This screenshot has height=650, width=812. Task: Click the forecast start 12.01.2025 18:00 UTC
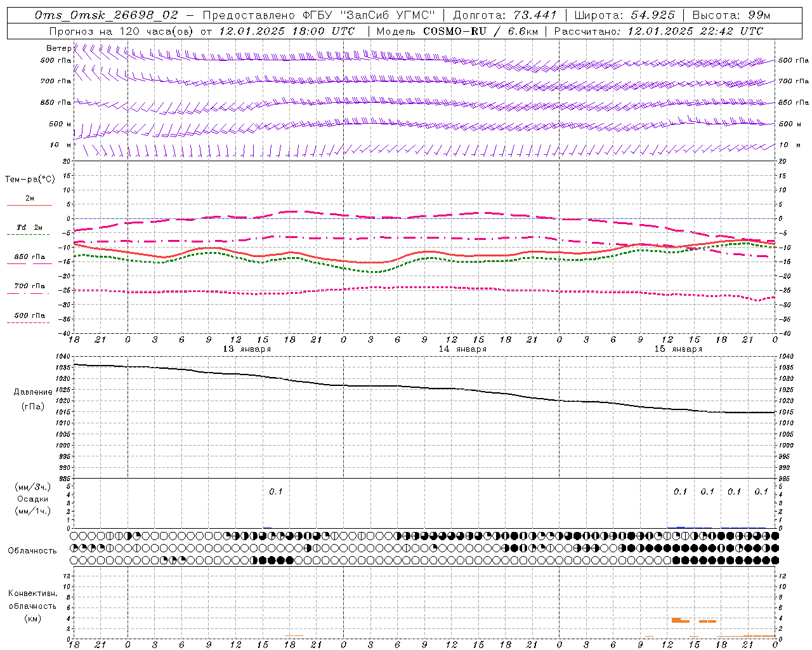click(287, 30)
